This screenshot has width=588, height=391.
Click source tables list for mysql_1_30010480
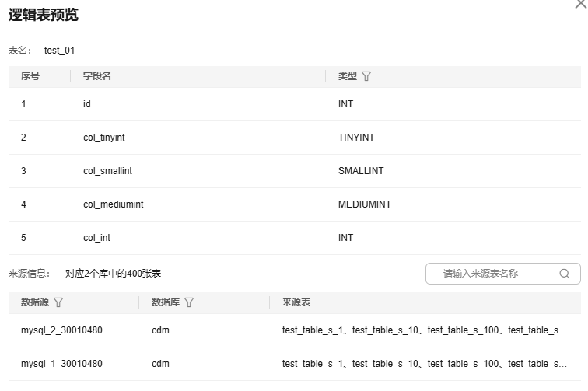(x=424, y=364)
